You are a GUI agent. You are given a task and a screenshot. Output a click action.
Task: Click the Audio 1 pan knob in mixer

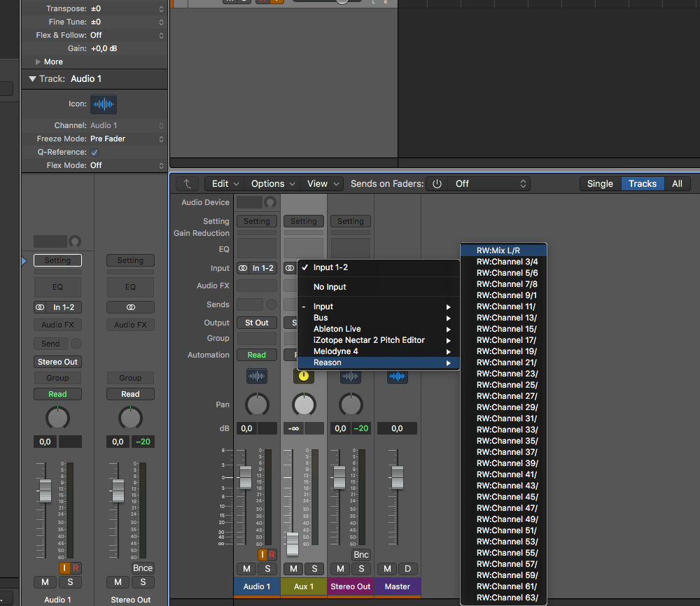click(257, 404)
